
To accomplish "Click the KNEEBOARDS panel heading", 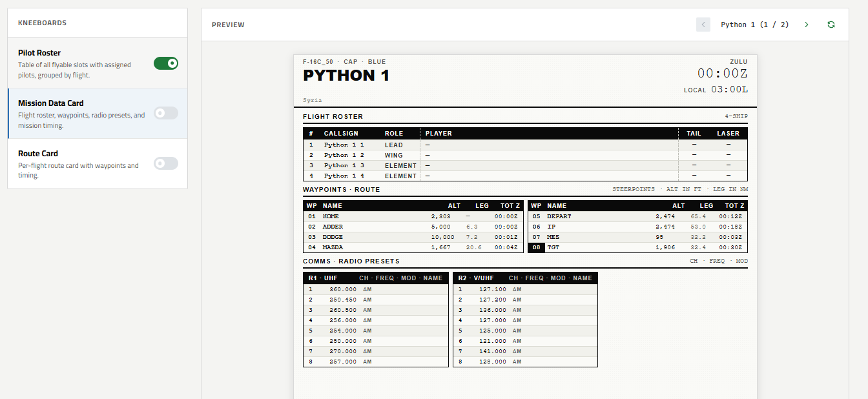I will (x=42, y=23).
